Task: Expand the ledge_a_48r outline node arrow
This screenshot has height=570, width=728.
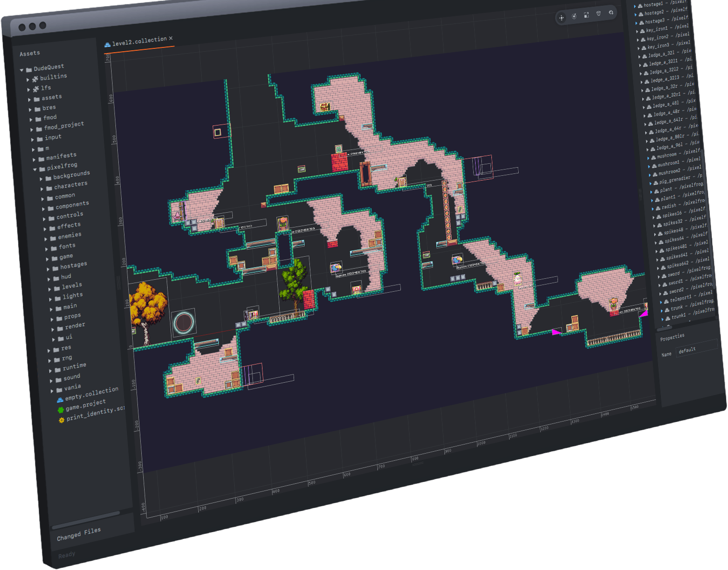Action: (x=645, y=115)
